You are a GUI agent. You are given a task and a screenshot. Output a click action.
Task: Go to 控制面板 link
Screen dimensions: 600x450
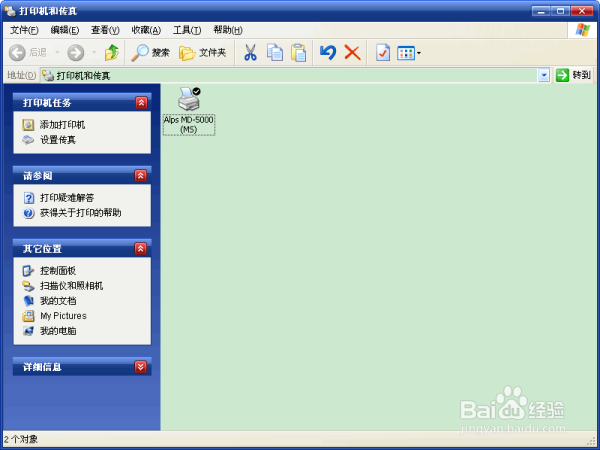pyautogui.click(x=58, y=271)
